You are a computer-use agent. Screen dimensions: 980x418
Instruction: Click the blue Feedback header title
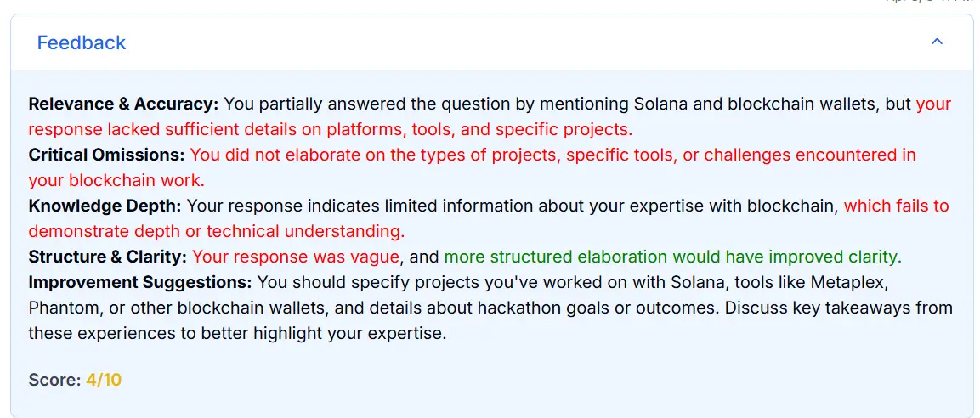82,42
